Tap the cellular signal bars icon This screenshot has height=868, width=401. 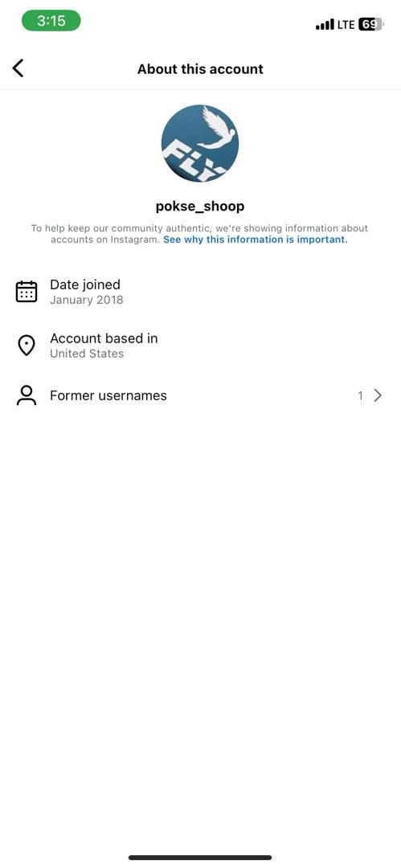[325, 24]
